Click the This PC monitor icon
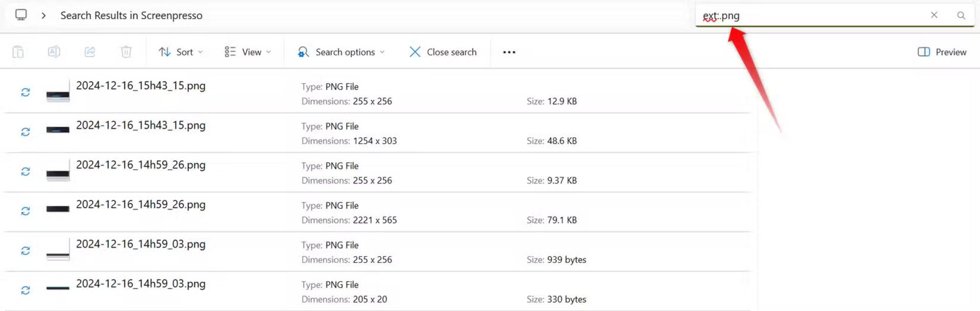 tap(21, 15)
